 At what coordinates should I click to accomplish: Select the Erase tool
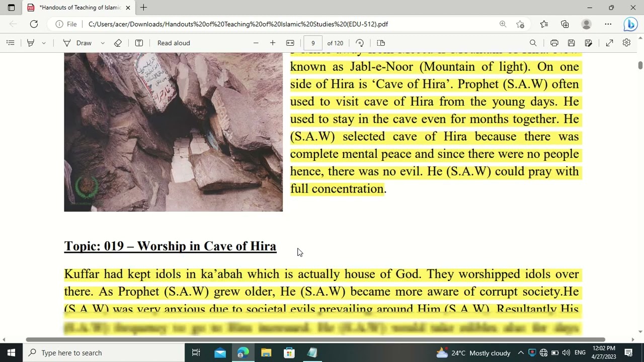tap(118, 43)
